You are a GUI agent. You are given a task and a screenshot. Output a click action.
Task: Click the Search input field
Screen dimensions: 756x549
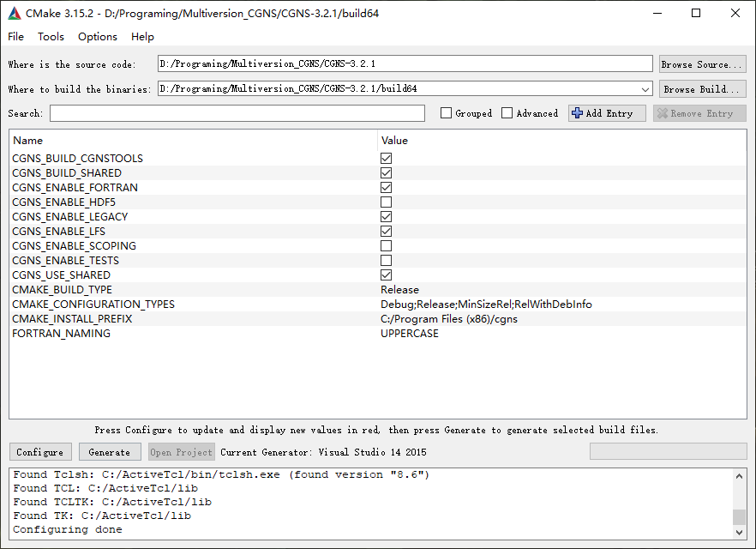click(237, 113)
